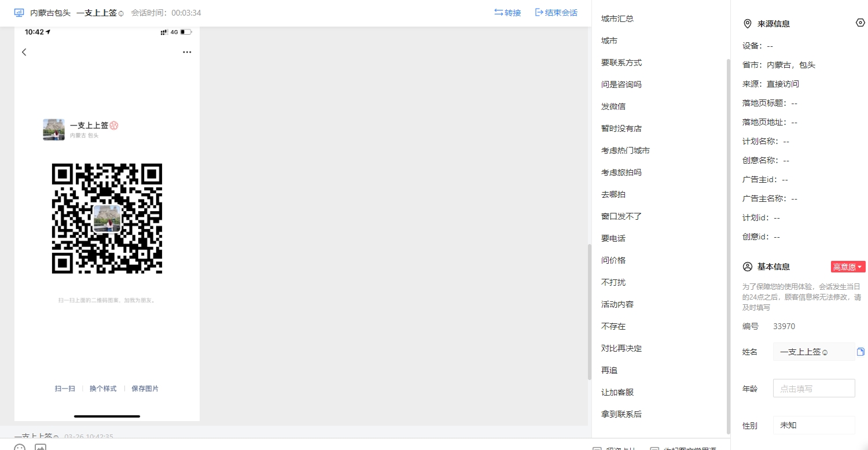
Task: Select quick reply 城市
Action: (x=609, y=40)
